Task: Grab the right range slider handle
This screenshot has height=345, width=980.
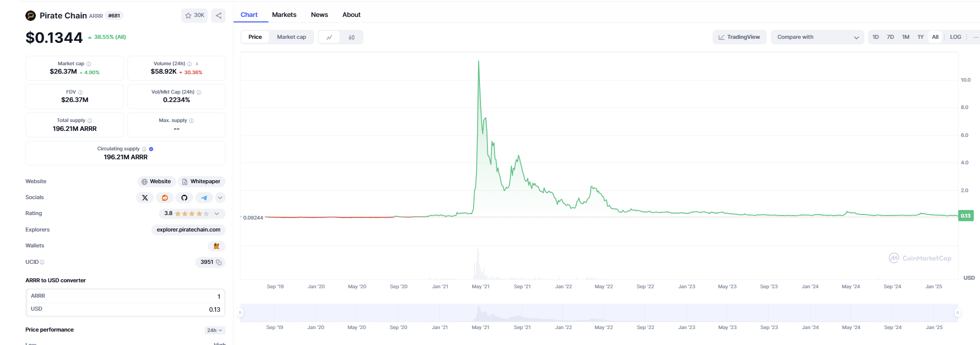Action: pos(957,313)
